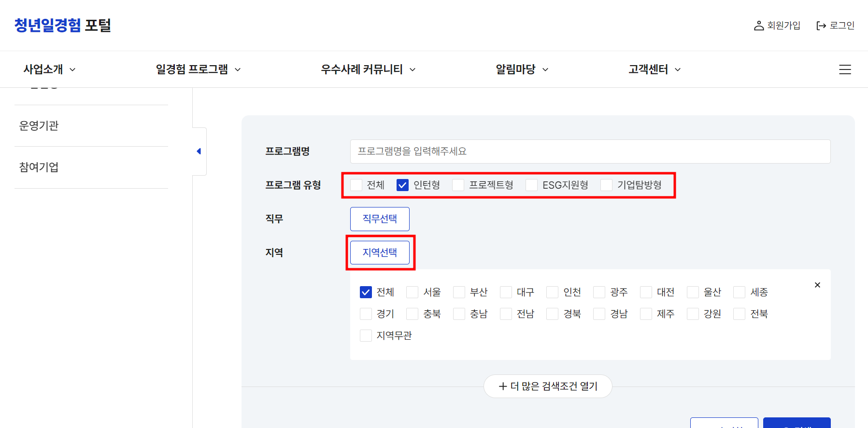The height and width of the screenshot is (428, 868).
Task: Check the 기업탐방형 checkbox
Action: tap(606, 185)
